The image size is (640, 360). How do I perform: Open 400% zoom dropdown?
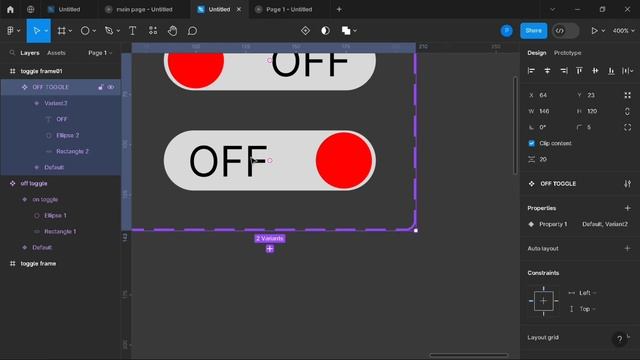(623, 31)
